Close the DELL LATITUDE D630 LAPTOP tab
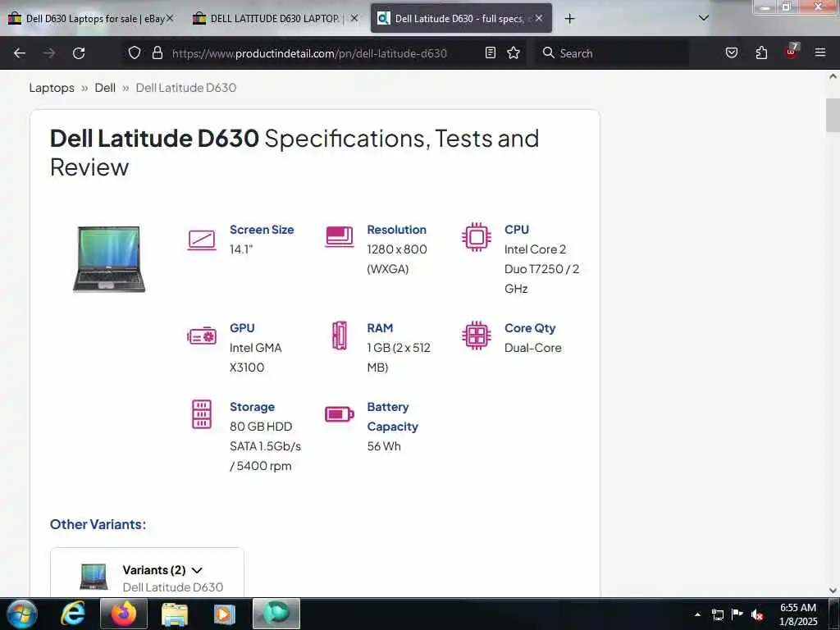 tap(354, 18)
